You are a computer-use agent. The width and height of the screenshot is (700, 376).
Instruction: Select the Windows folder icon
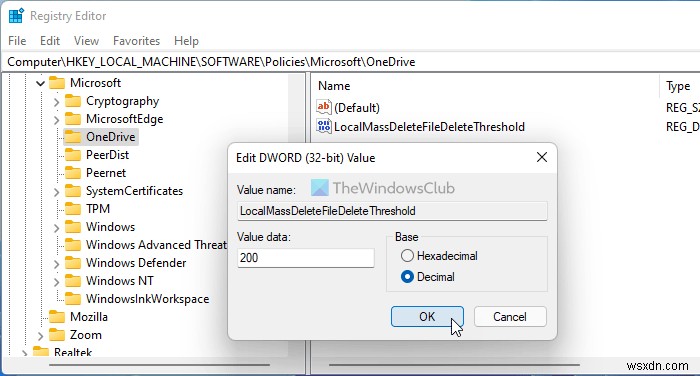[73, 227]
